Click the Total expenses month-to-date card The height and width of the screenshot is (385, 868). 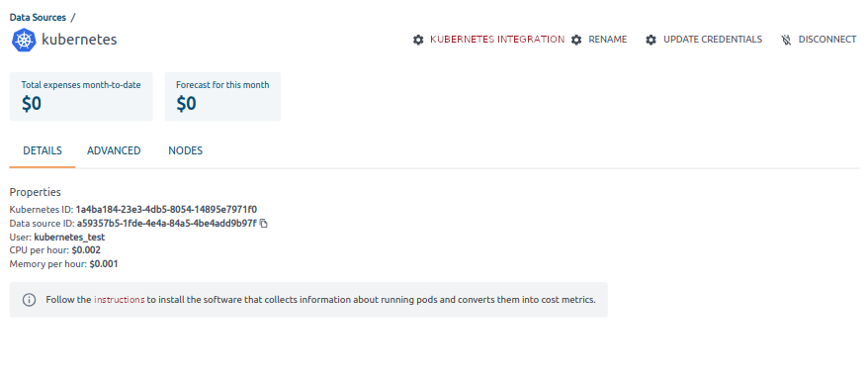(81, 96)
